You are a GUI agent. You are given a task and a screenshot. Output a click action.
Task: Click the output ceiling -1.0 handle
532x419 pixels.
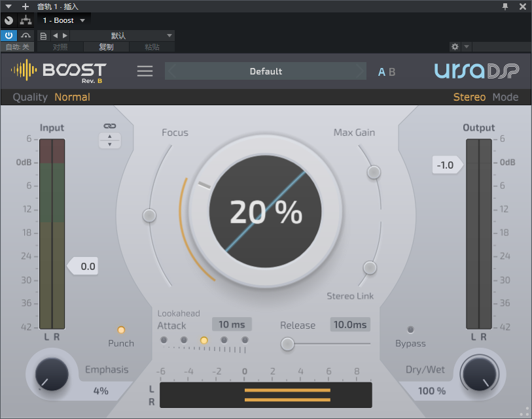coord(448,165)
